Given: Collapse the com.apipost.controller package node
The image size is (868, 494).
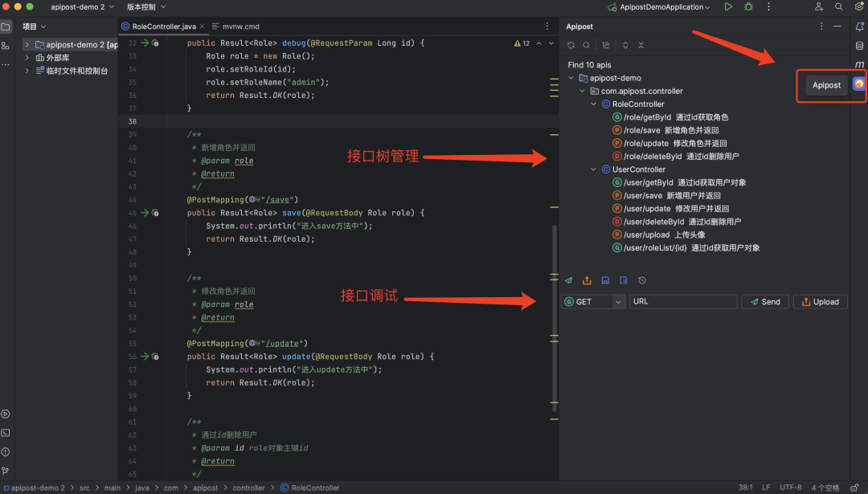Looking at the screenshot, I should coord(583,91).
